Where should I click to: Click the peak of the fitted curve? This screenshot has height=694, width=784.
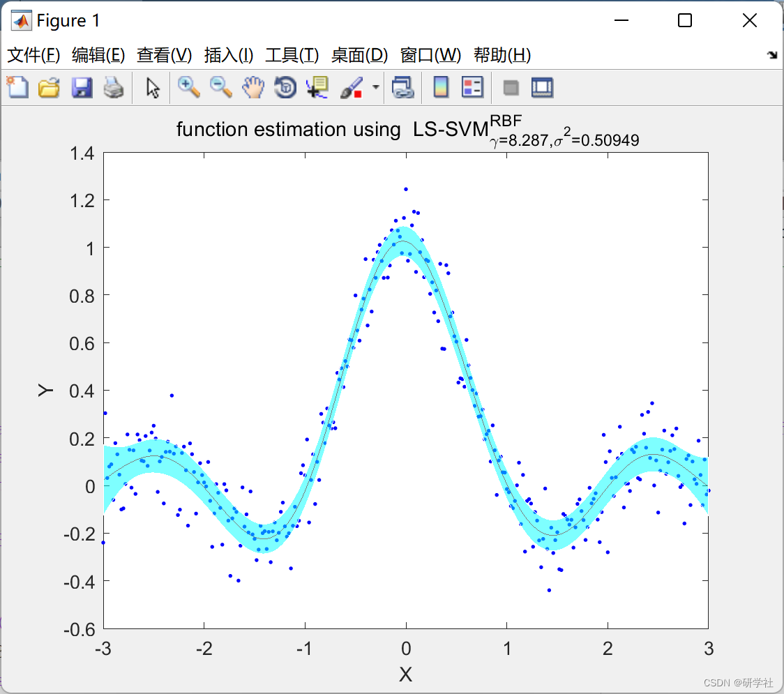pyautogui.click(x=403, y=241)
